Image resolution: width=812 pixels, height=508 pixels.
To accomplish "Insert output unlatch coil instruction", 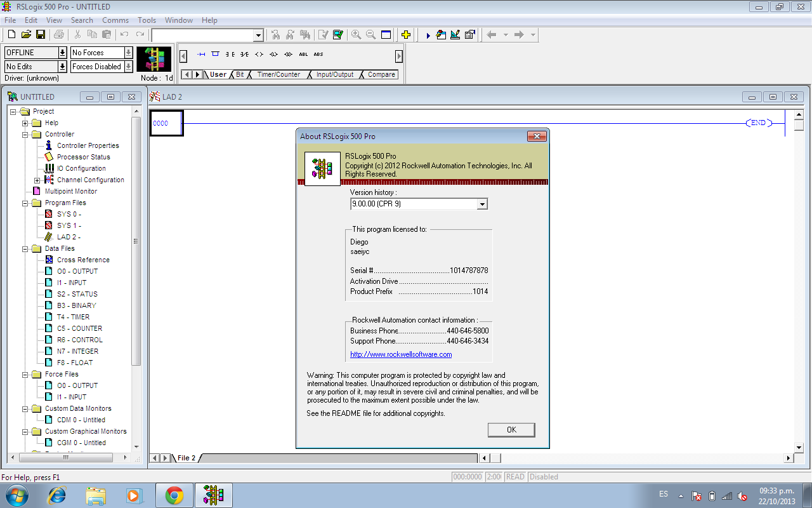I will coord(288,55).
